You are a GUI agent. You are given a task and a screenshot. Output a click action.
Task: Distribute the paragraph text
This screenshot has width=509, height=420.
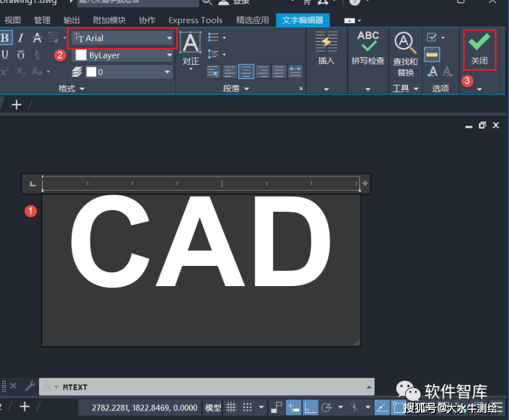coord(295,71)
